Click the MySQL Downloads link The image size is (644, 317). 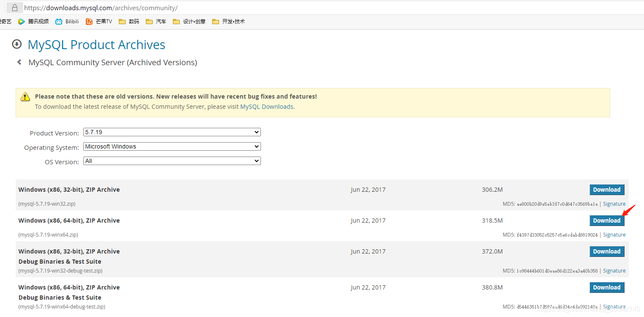coord(267,107)
